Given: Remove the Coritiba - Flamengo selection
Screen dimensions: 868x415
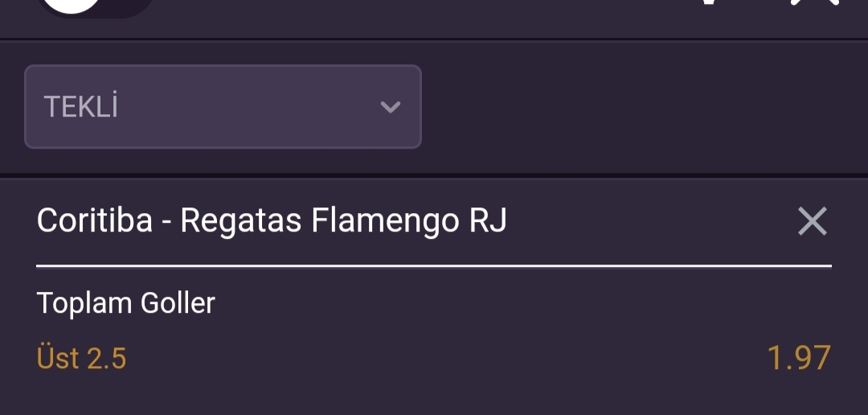Looking at the screenshot, I should click(812, 221).
